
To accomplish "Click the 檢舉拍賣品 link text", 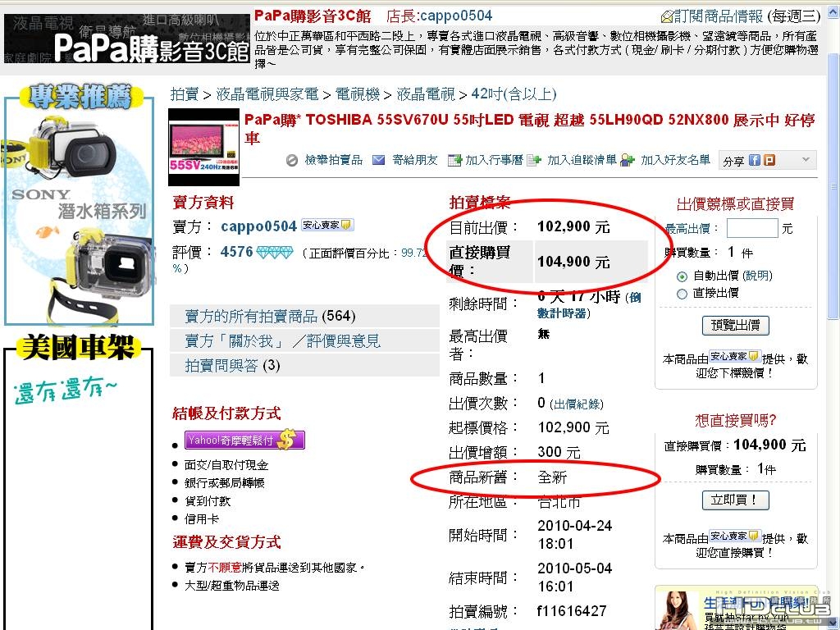I will click(334, 160).
